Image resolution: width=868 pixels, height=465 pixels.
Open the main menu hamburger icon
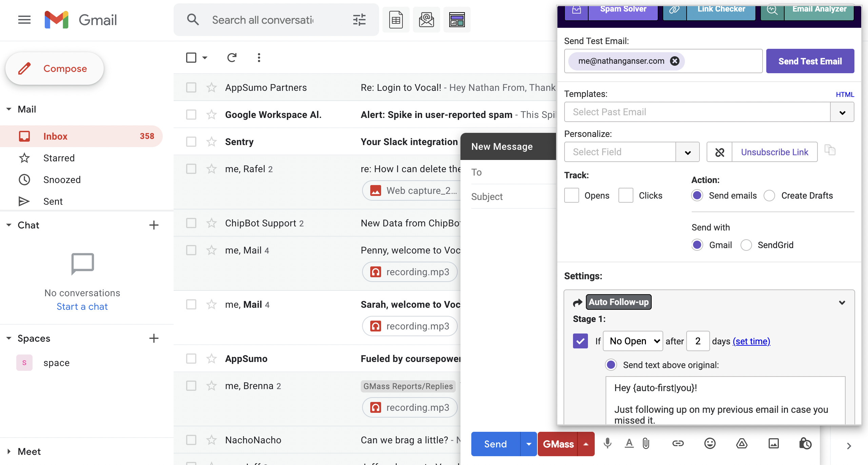pos(24,20)
